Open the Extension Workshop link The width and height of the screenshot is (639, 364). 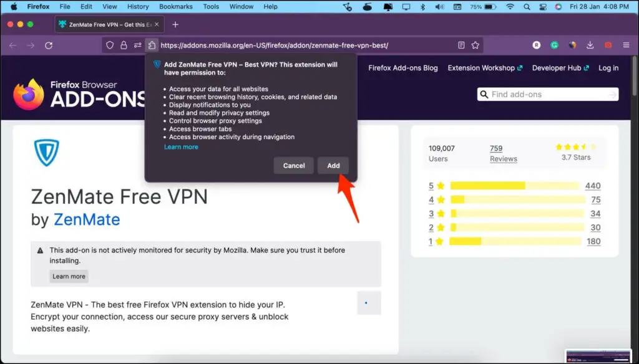point(485,68)
